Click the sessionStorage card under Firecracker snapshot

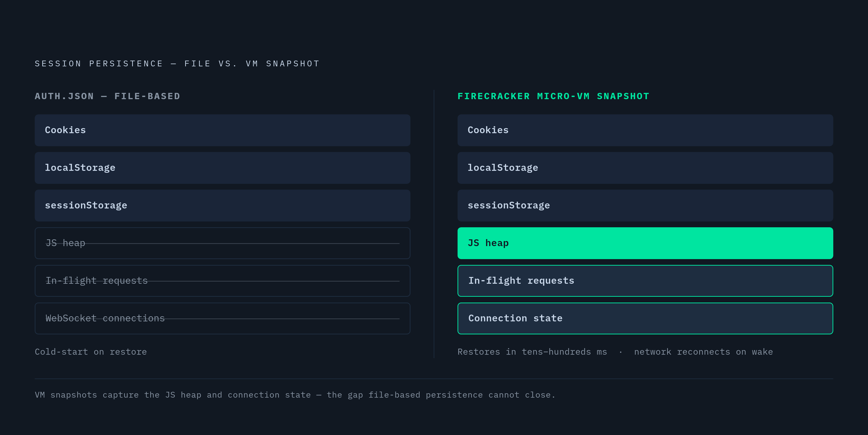click(x=645, y=205)
